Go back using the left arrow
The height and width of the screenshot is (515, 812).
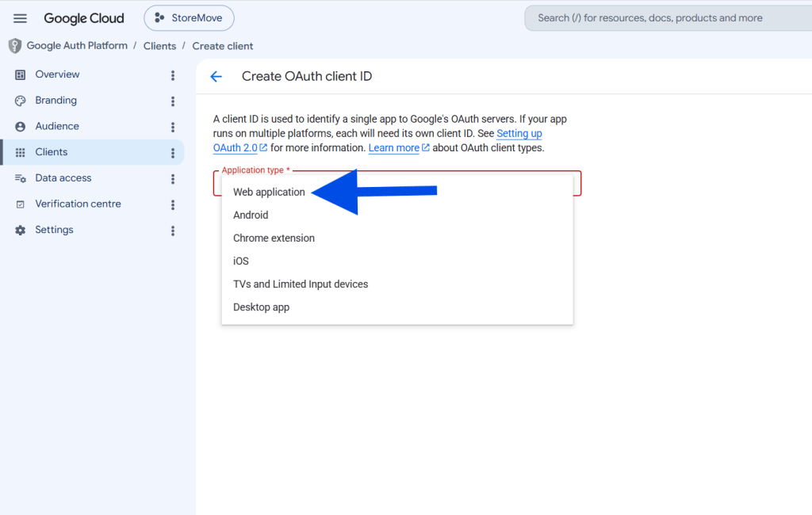[216, 77]
